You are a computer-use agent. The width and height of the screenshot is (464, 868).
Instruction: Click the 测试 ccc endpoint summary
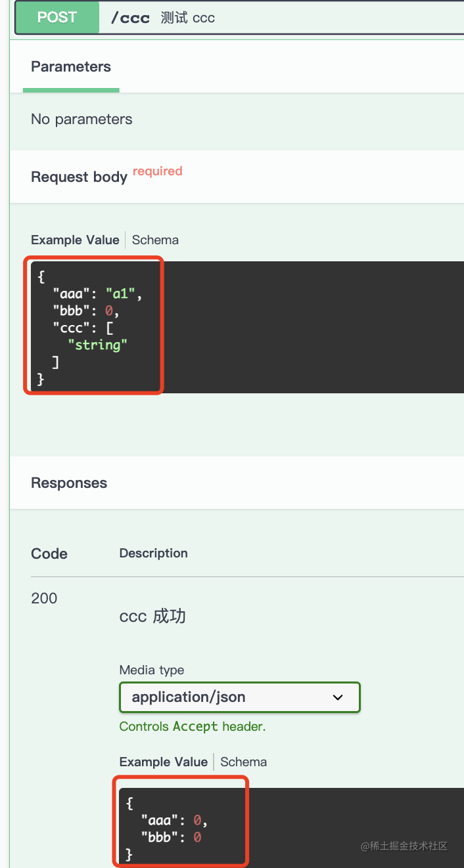pyautogui.click(x=188, y=18)
